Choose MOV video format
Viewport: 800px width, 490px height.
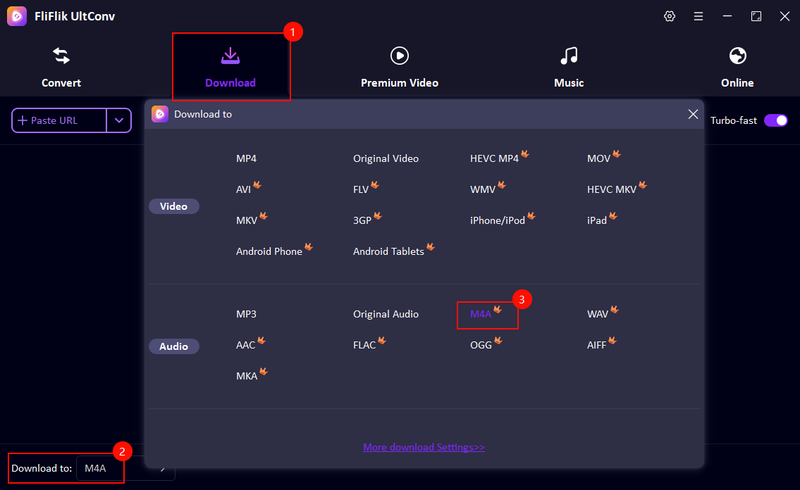(599, 159)
